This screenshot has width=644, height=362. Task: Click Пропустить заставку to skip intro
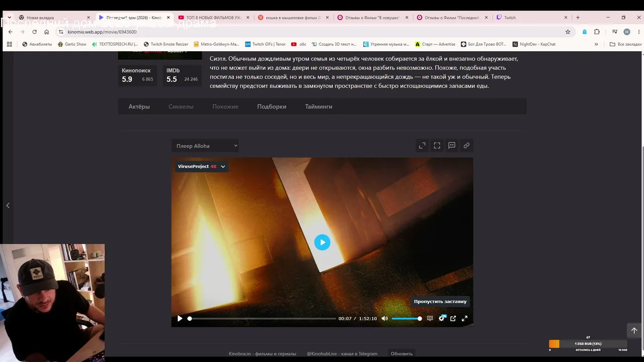[x=440, y=302]
